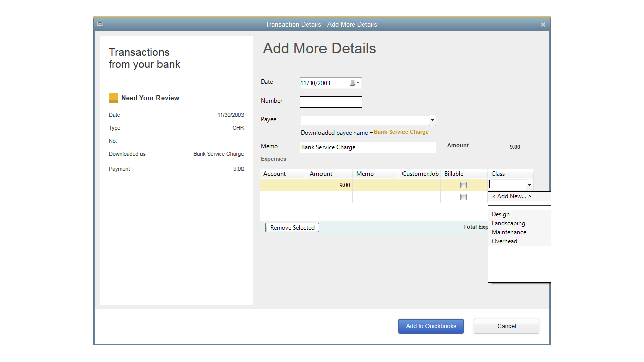Click the Add to Quickbooks button
Screen dimensions: 644x362
click(431, 326)
